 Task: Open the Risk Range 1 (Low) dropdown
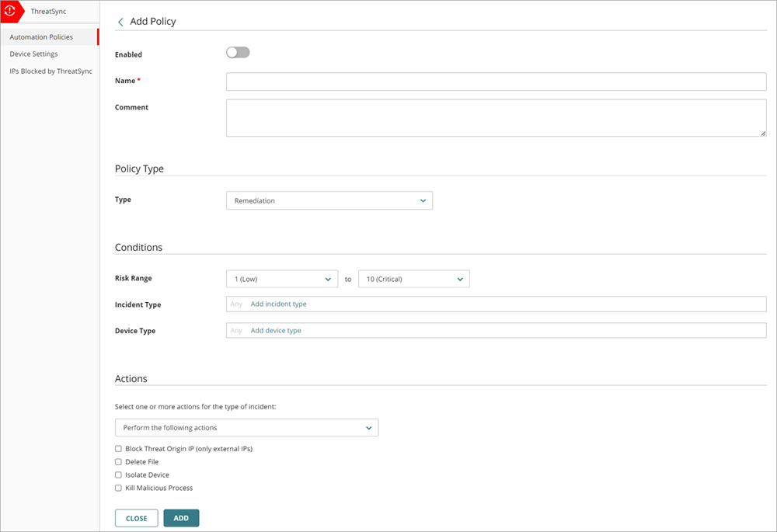click(x=282, y=278)
